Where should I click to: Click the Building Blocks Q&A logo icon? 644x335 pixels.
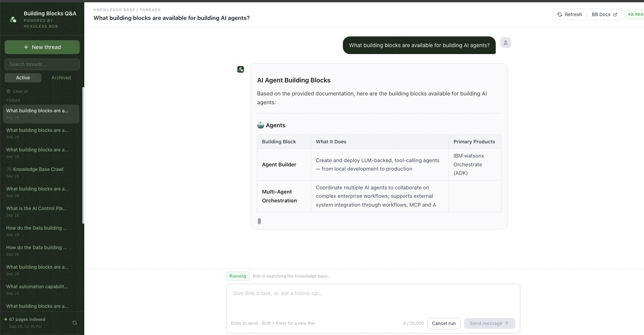pos(13,20)
